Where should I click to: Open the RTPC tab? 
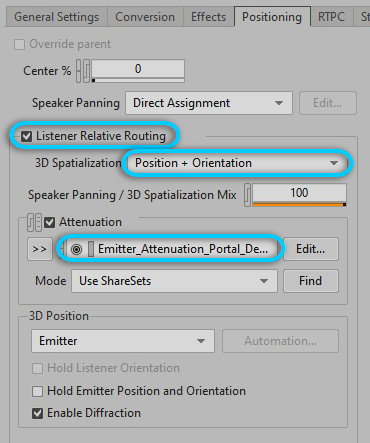tap(331, 17)
